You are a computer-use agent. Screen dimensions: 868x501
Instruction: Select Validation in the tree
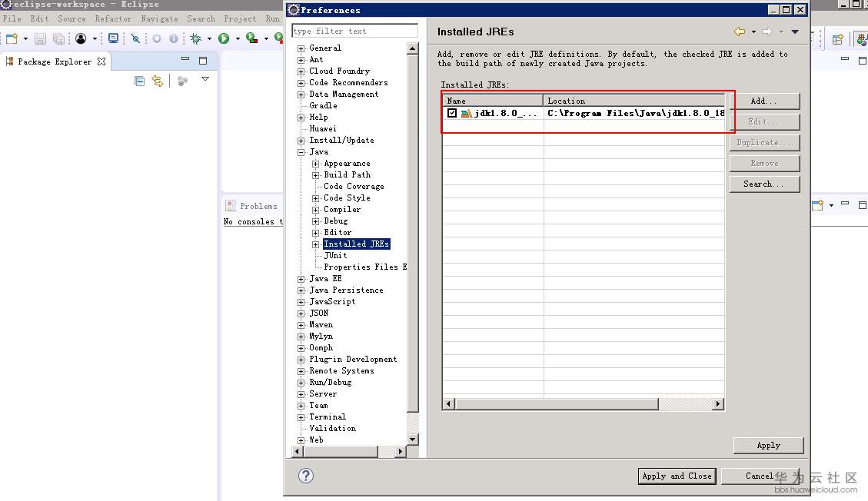[x=333, y=429]
